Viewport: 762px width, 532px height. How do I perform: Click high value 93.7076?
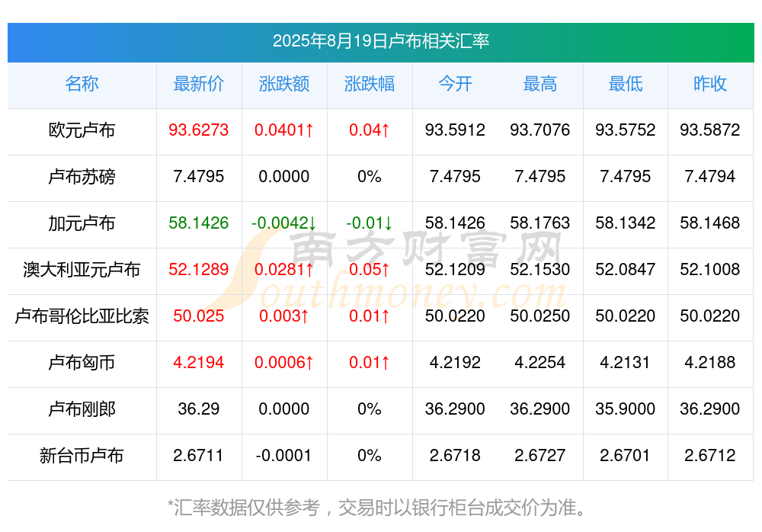[x=540, y=130]
